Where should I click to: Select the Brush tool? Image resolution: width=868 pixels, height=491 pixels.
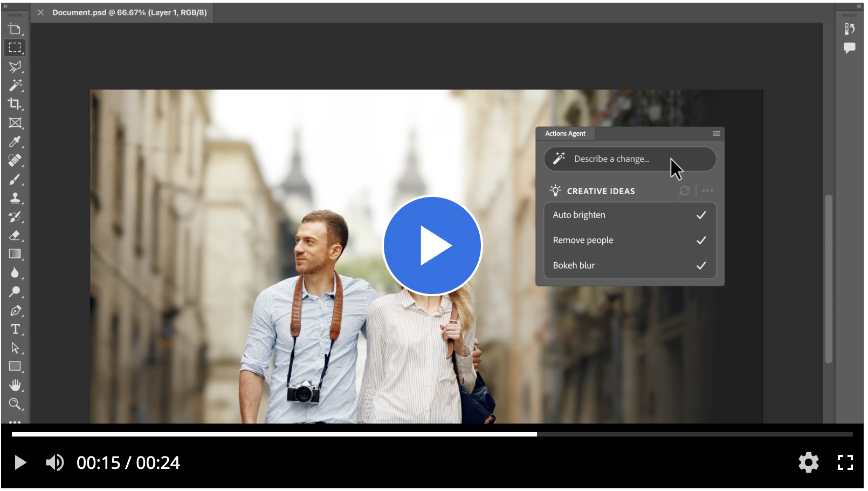pos(15,179)
